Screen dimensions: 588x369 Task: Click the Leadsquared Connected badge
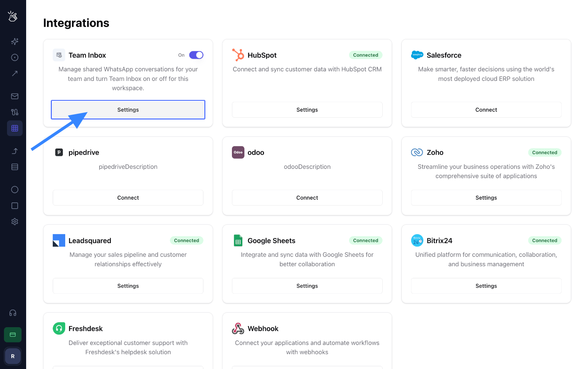coord(187,240)
